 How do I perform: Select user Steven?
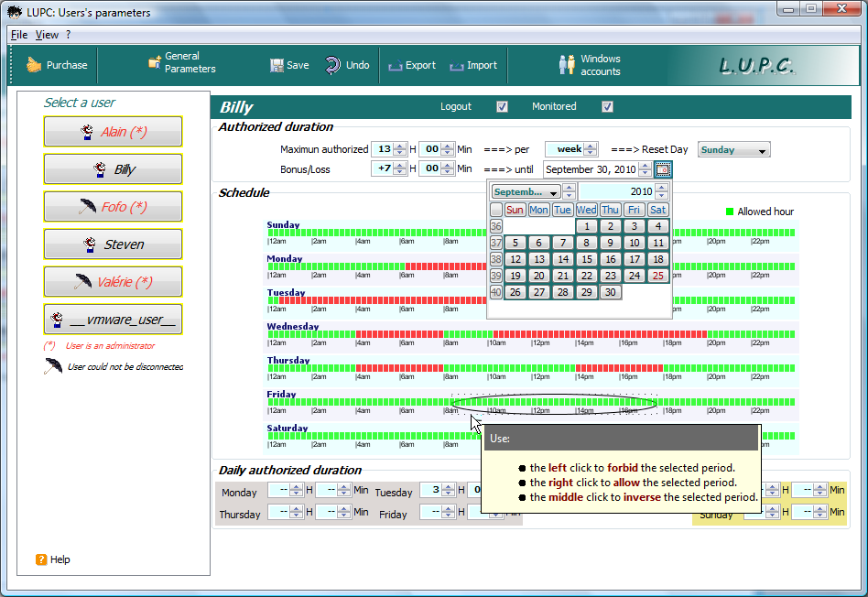point(113,244)
